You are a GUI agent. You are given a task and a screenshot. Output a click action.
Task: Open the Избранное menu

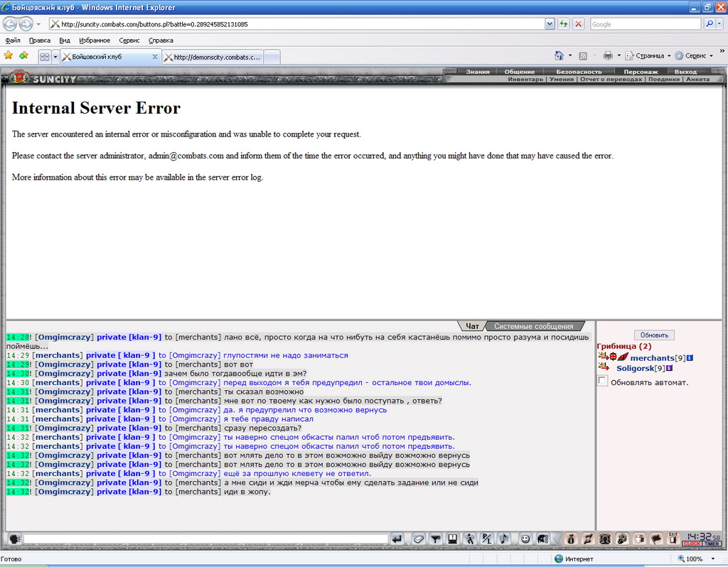95,40
